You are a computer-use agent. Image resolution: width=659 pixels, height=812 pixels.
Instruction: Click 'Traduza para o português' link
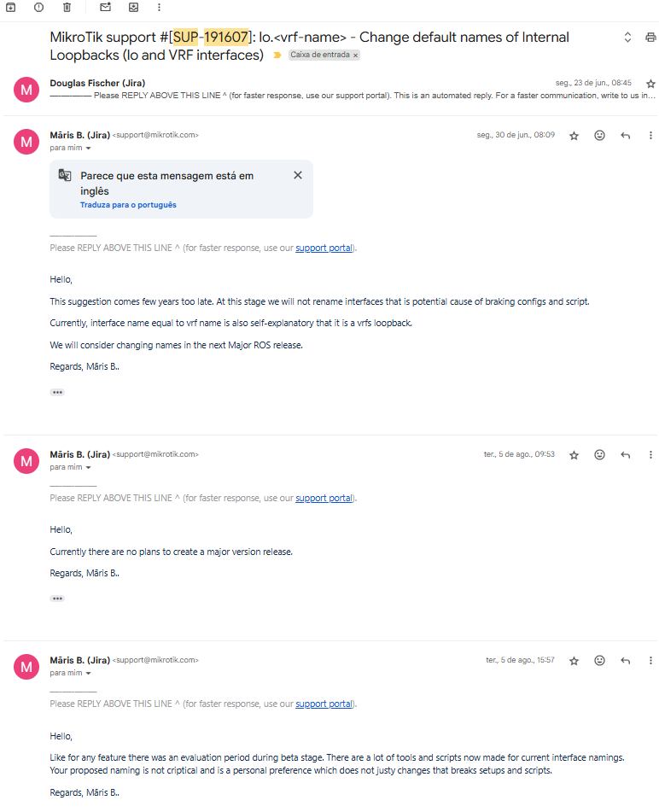(128, 205)
